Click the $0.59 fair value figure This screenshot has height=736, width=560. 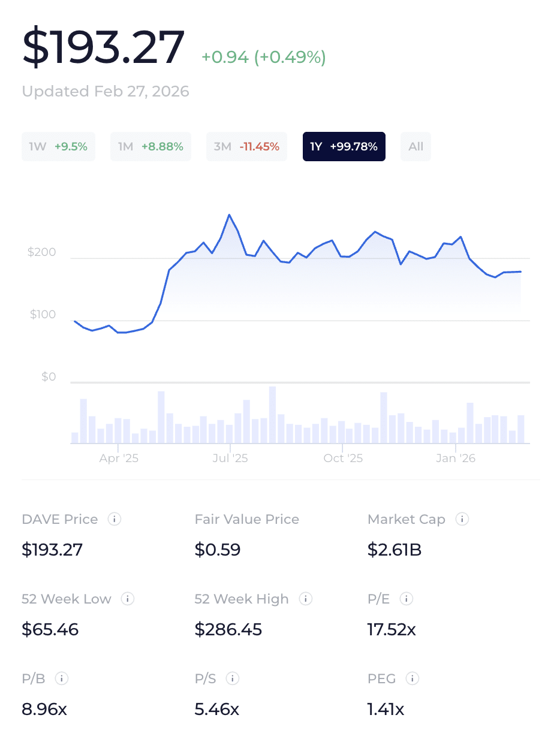tap(217, 550)
